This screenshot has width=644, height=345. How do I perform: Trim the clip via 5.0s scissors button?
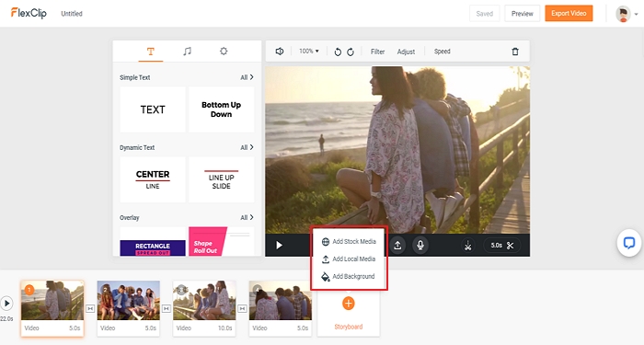click(x=502, y=246)
